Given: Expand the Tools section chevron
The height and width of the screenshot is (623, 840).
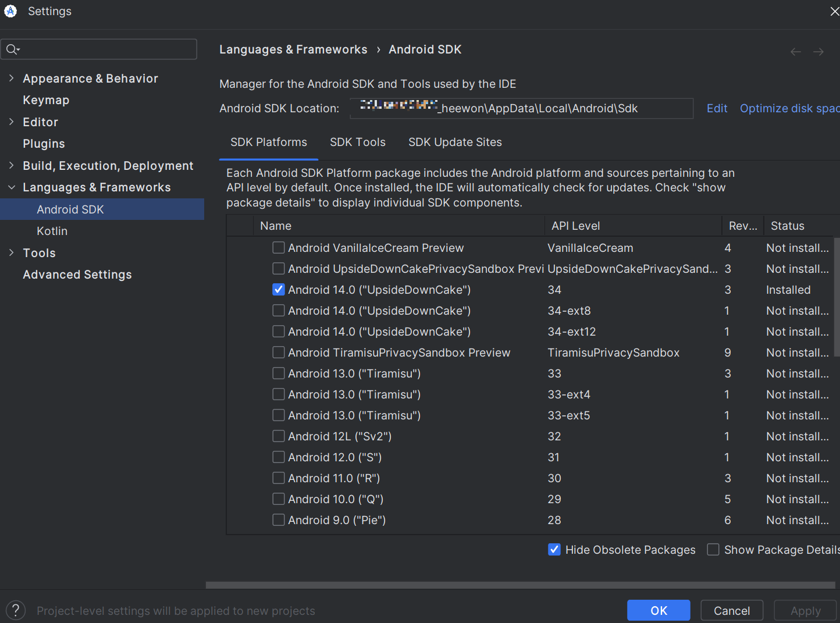Looking at the screenshot, I should tap(11, 252).
